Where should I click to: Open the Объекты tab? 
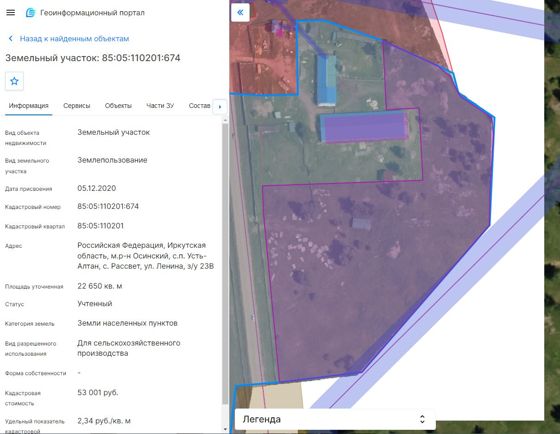[x=118, y=106]
